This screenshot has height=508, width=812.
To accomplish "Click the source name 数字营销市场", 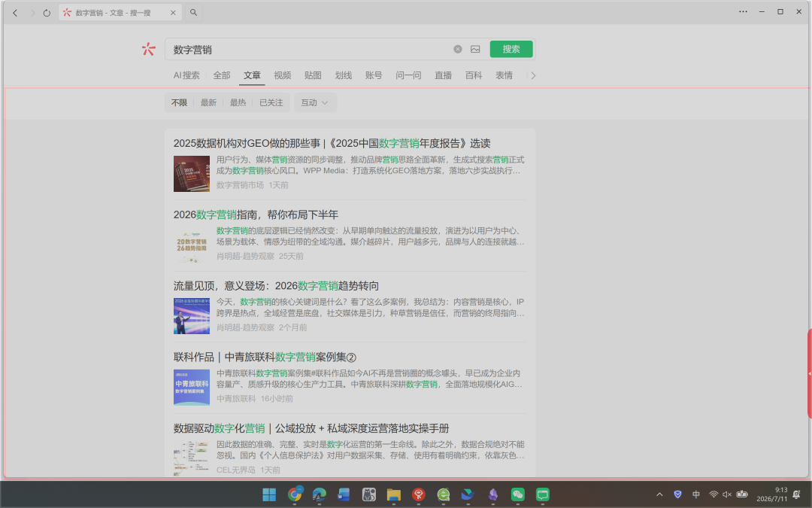I will pos(240,185).
